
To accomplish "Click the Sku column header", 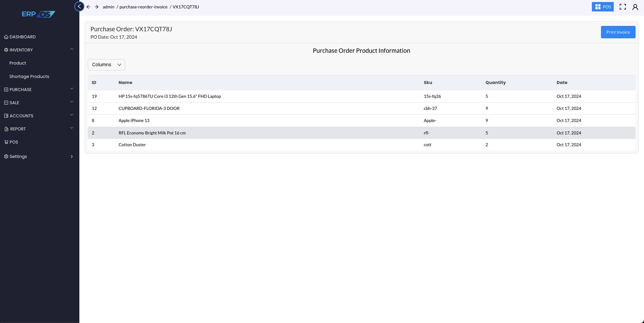I will (428, 83).
